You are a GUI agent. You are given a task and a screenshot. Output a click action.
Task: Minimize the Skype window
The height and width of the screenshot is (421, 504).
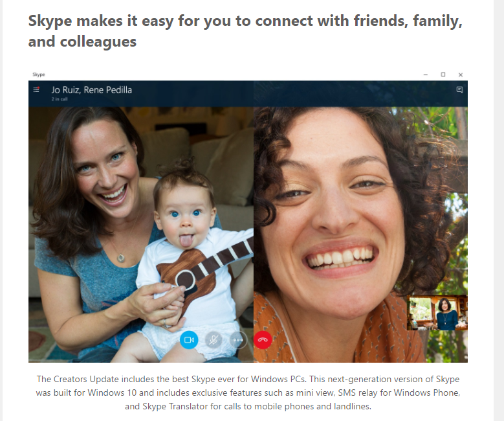click(426, 74)
